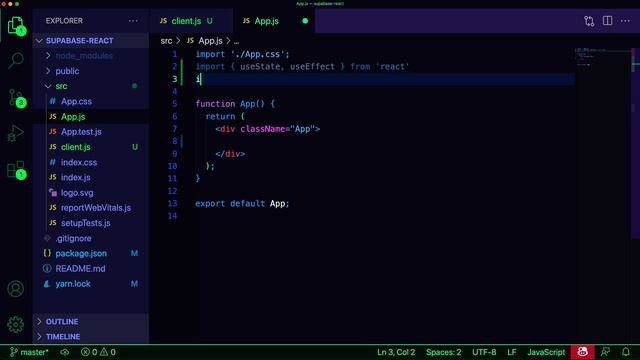Screen dimensions: 640x360
Task: Open logo.svg in the explorer
Action: pyautogui.click(x=91, y=193)
